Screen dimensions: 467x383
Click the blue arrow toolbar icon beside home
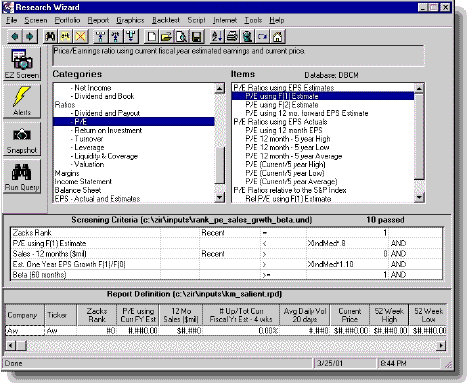click(x=262, y=36)
